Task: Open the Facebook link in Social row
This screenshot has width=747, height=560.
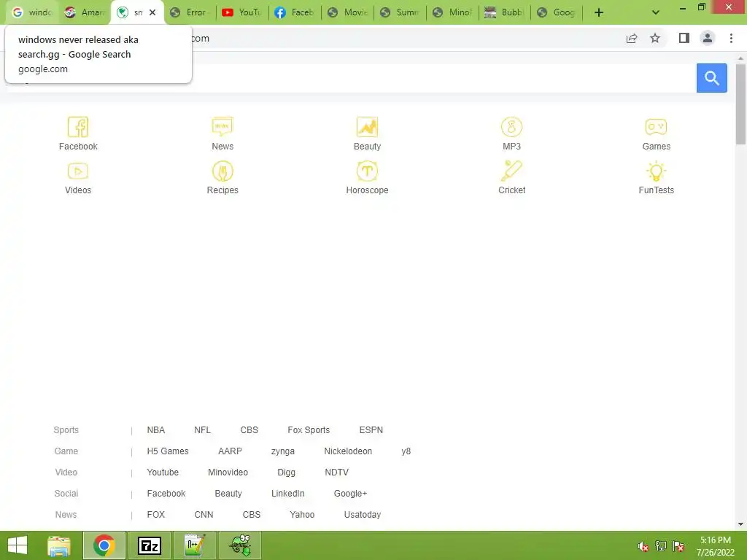Action: click(166, 494)
